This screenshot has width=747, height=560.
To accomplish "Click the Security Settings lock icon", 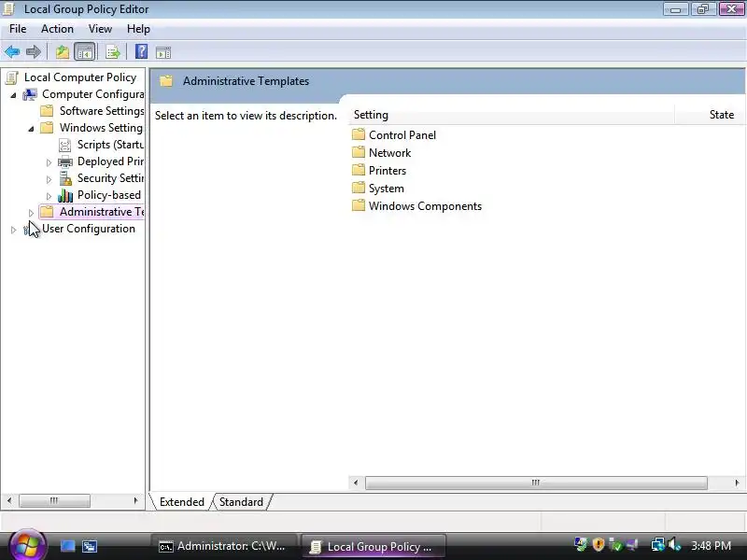I will pos(65,178).
